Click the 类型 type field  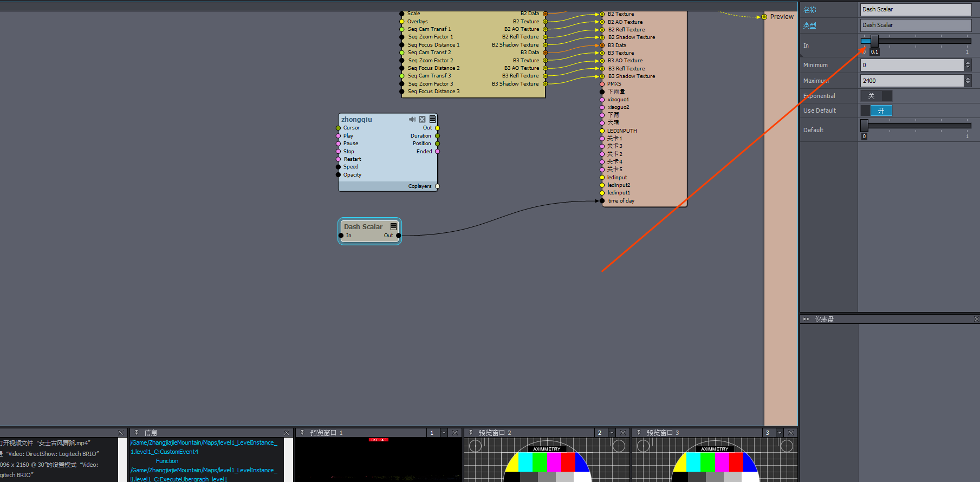coord(916,25)
